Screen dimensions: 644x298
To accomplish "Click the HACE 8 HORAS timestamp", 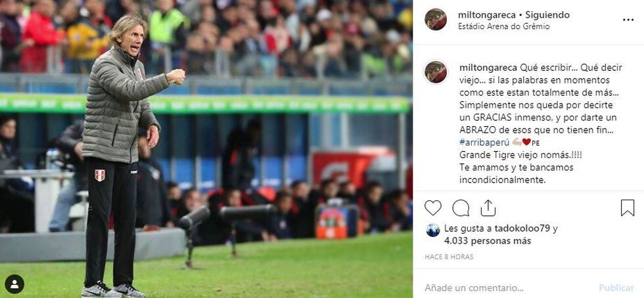I will tap(449, 257).
